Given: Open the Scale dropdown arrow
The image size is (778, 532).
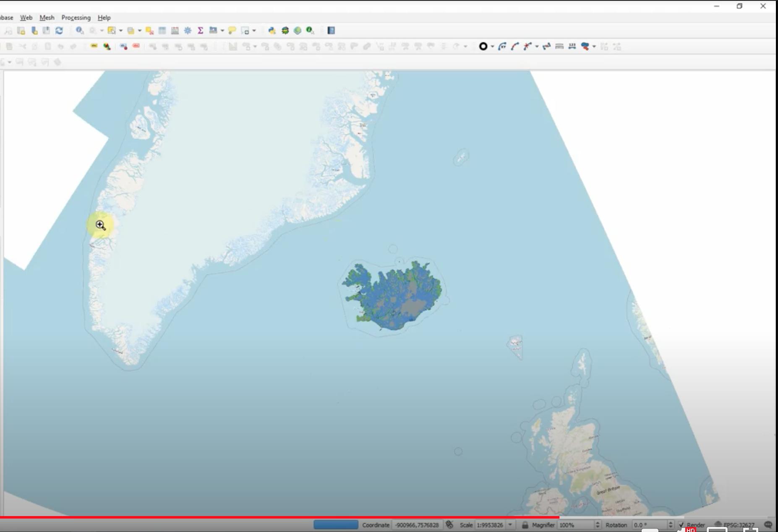Looking at the screenshot, I should click(510, 525).
